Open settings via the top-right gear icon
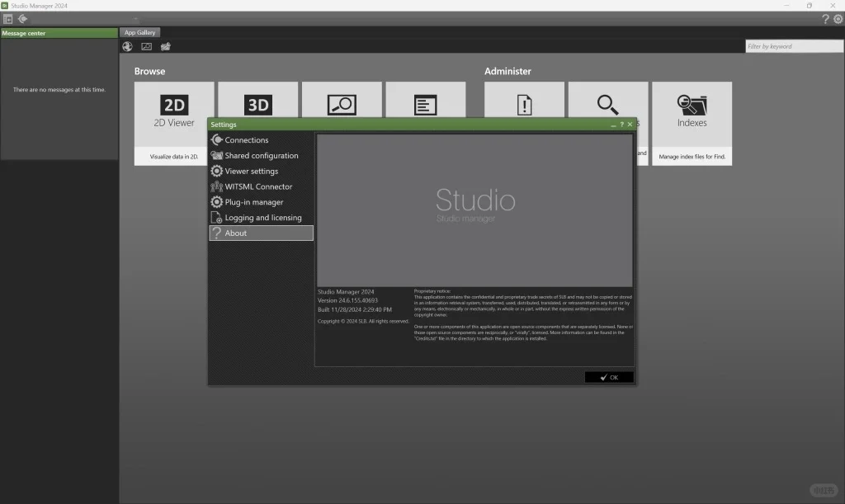 [838, 19]
